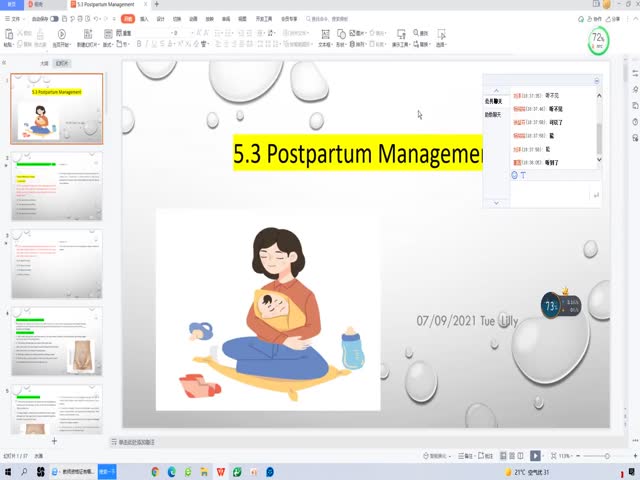The height and width of the screenshot is (480, 640).
Task: Click the Select tool icon in ribbon
Action: click(441, 34)
